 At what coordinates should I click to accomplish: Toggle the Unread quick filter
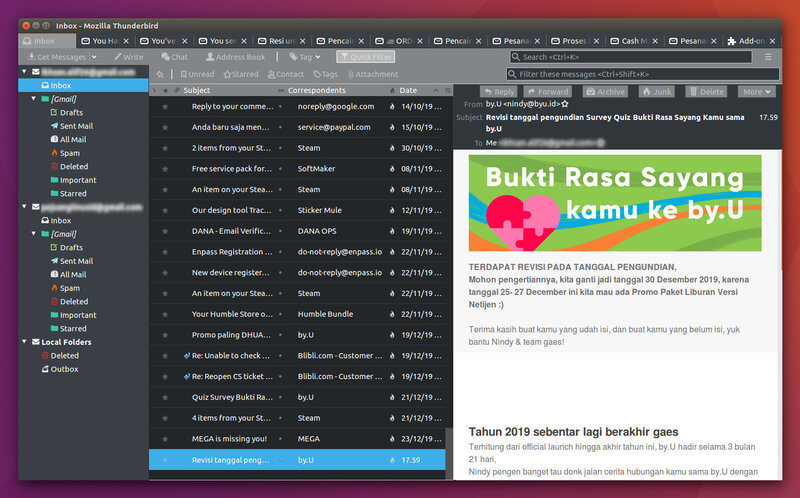coord(197,74)
